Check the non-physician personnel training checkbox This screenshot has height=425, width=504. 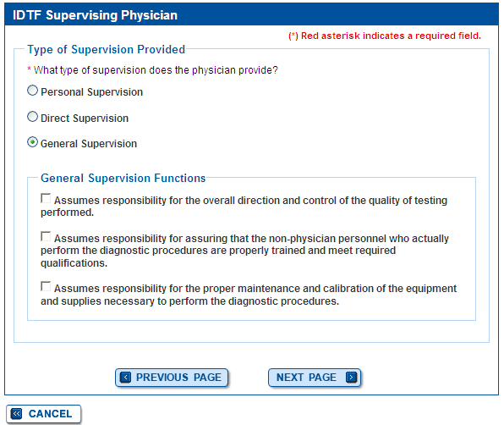tap(46, 236)
